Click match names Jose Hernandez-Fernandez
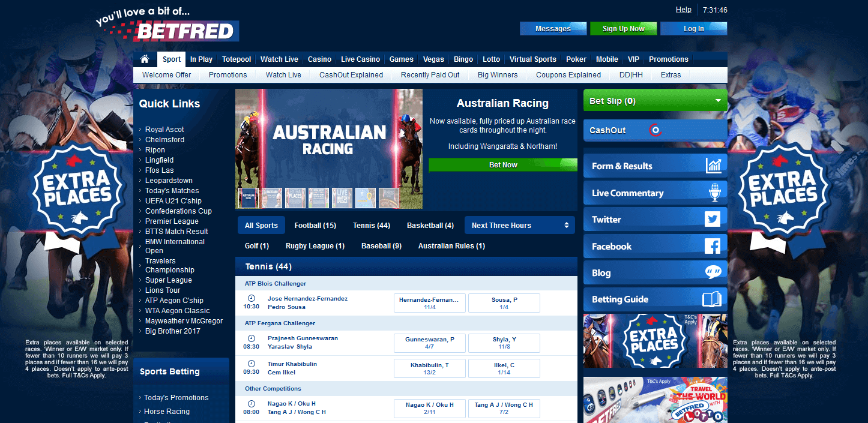 tap(307, 299)
